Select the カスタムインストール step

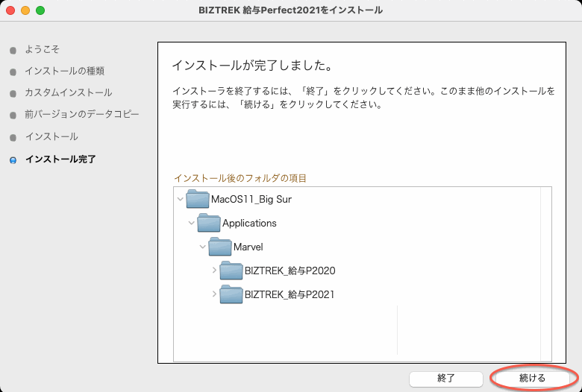(68, 93)
